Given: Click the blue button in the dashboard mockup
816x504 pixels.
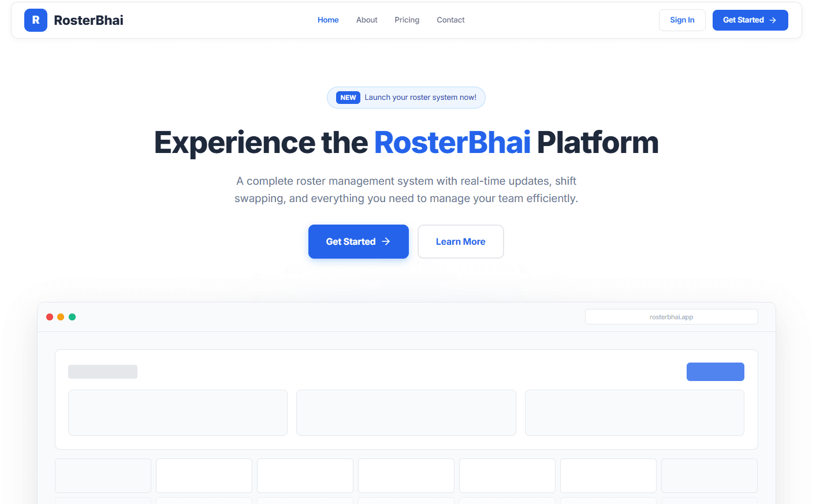Looking at the screenshot, I should tap(715, 371).
